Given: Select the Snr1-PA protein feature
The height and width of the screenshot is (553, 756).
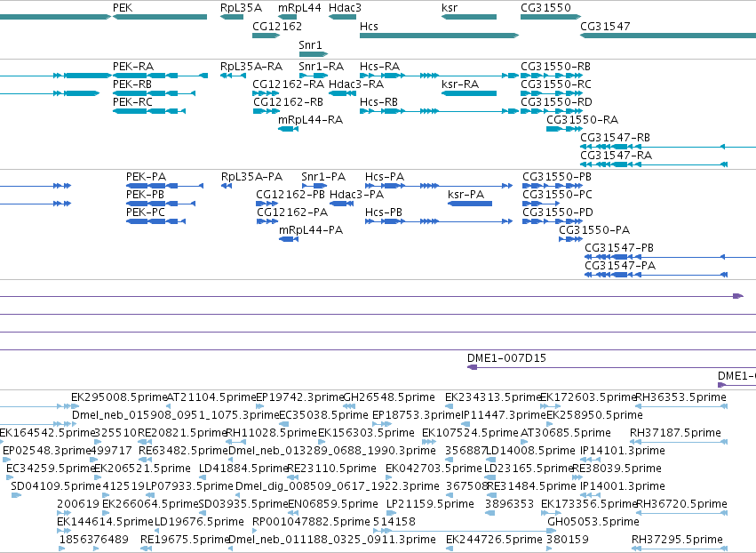Looking at the screenshot, I should tap(314, 186).
